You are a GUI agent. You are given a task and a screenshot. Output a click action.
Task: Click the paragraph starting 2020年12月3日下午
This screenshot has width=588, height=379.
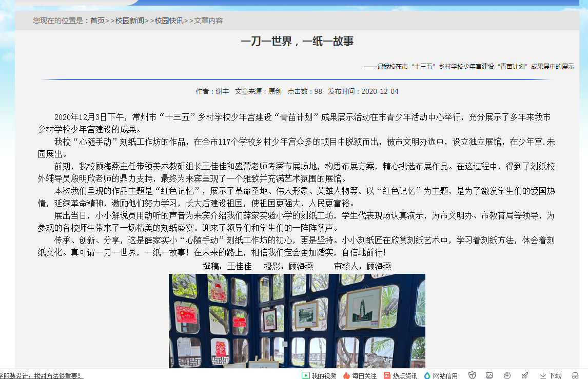295,123
